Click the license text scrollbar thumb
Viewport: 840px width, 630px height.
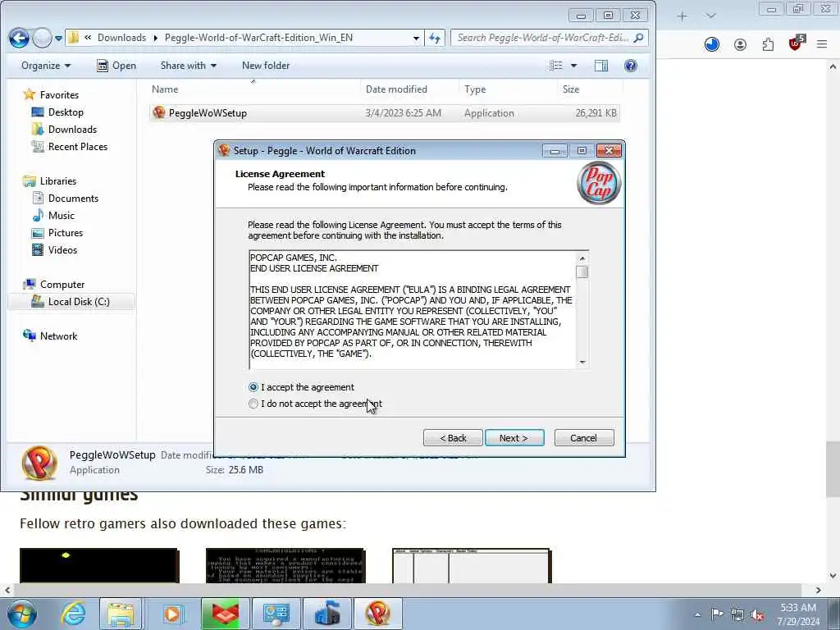pyautogui.click(x=582, y=272)
